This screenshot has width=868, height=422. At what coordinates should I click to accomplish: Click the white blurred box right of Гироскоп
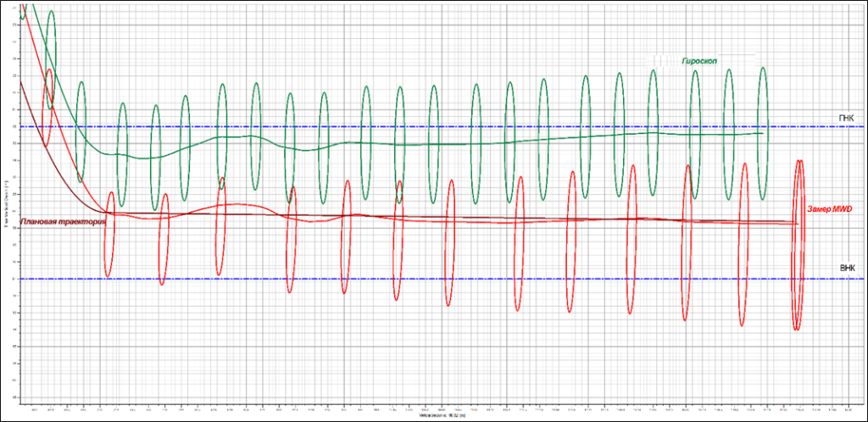[x=737, y=60]
